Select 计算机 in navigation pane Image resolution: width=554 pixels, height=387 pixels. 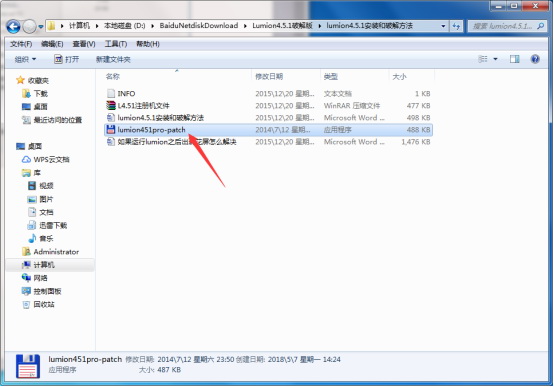[x=44, y=265]
